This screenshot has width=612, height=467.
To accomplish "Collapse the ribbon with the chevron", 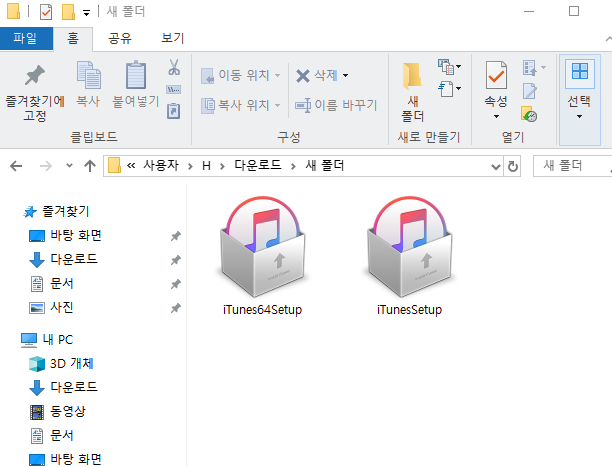I will (608, 39).
